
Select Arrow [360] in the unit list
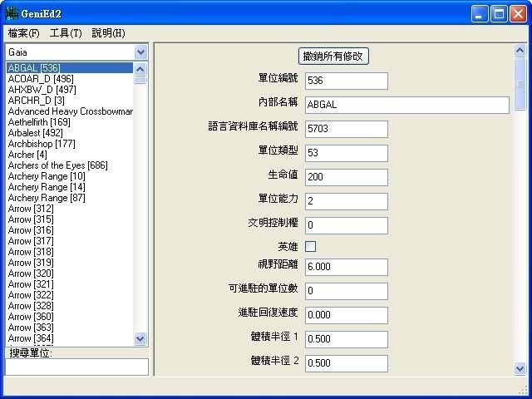point(70,317)
